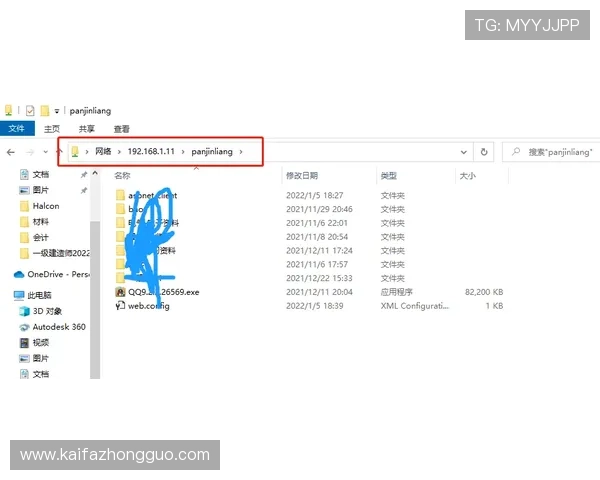Click panjinliang in the address breadcrumb
This screenshot has height=480, width=600.
[212, 152]
